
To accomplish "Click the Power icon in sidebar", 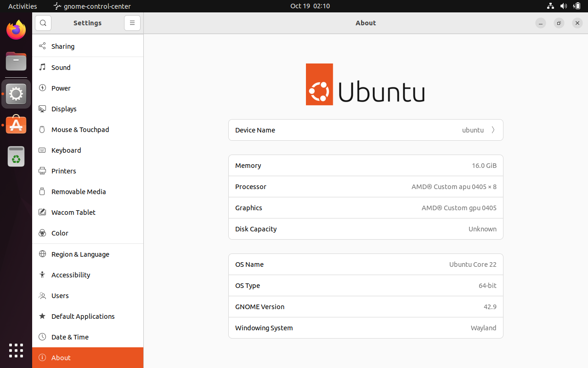I will tap(42, 88).
